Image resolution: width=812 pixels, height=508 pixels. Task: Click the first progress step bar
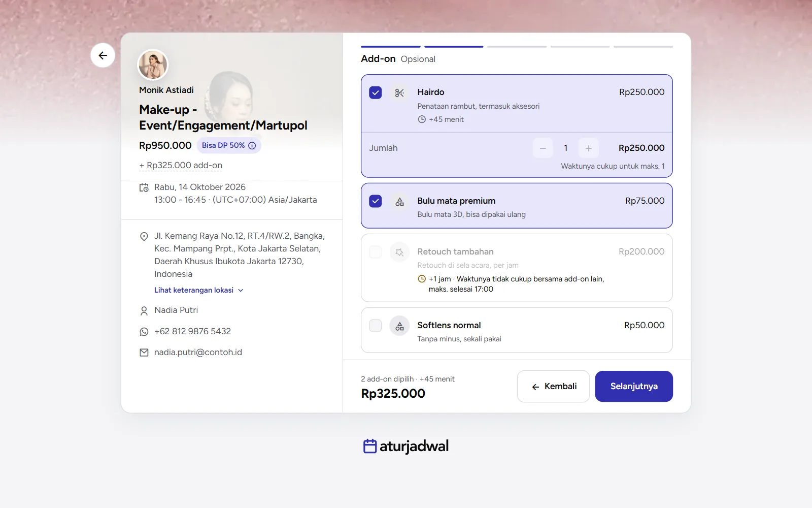[x=391, y=47]
